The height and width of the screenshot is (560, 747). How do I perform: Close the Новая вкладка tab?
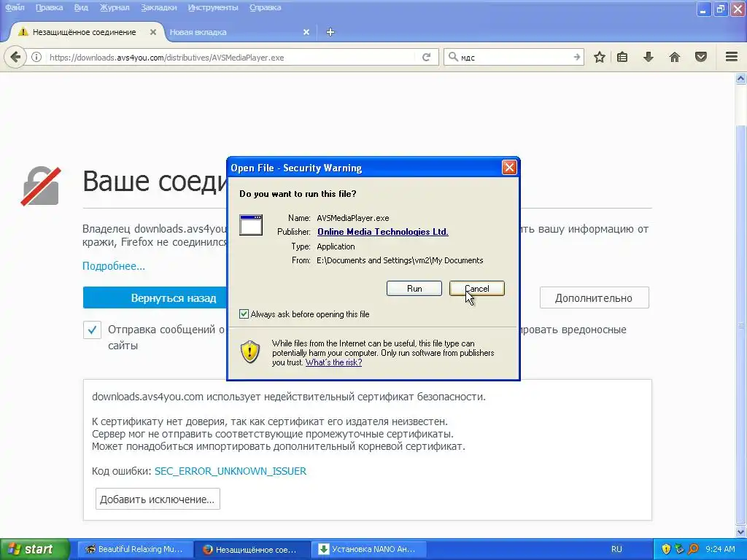coord(306,32)
